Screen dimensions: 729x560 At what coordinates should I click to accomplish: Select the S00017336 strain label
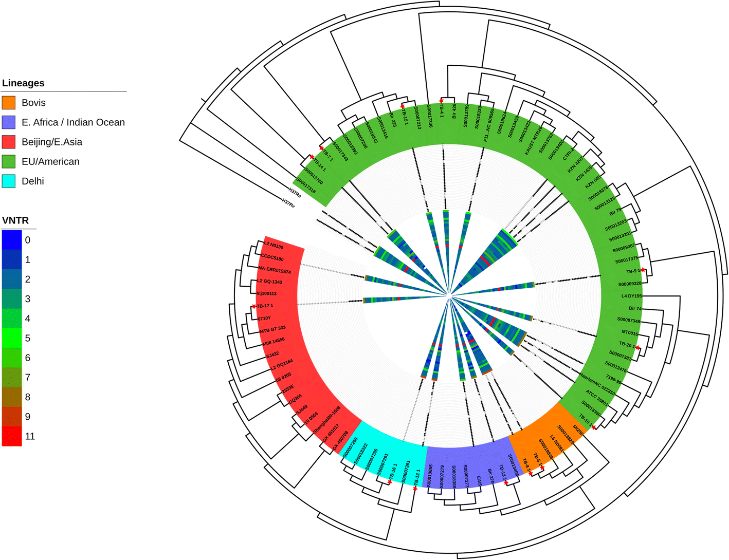[429, 116]
